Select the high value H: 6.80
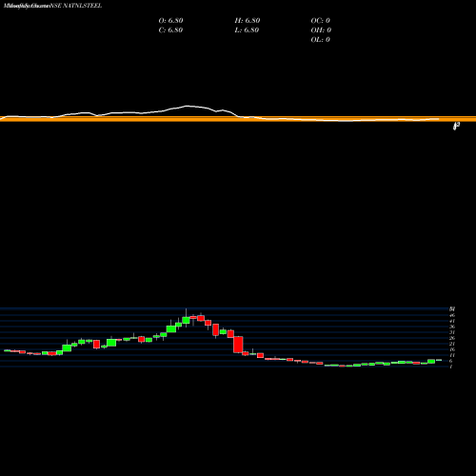The image size is (476, 476). pos(248,20)
